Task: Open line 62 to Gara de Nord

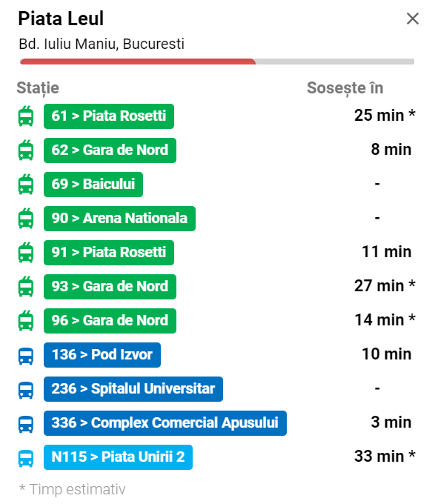Action: click(x=110, y=150)
